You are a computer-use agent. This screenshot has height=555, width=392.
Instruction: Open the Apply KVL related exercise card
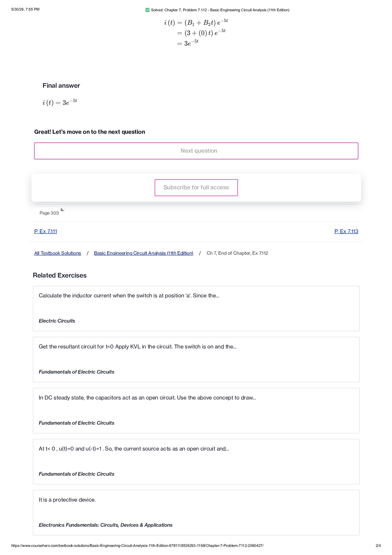[x=196, y=359]
